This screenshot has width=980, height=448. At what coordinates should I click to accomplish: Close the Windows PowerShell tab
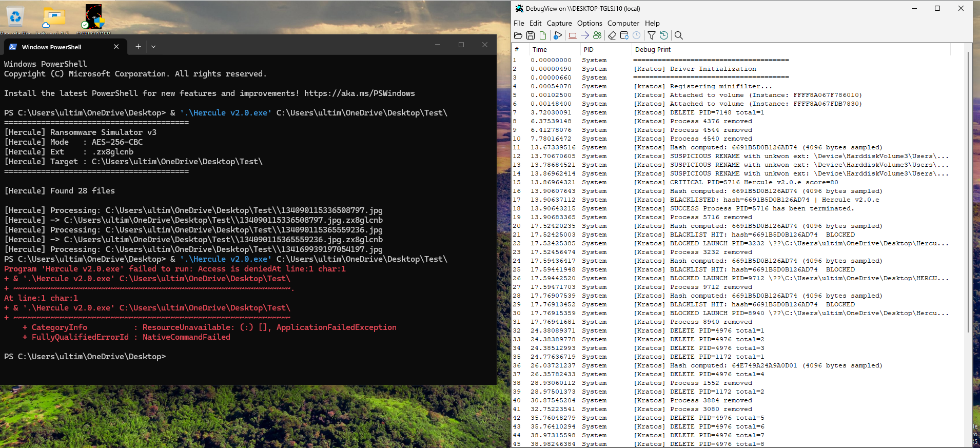point(116,47)
